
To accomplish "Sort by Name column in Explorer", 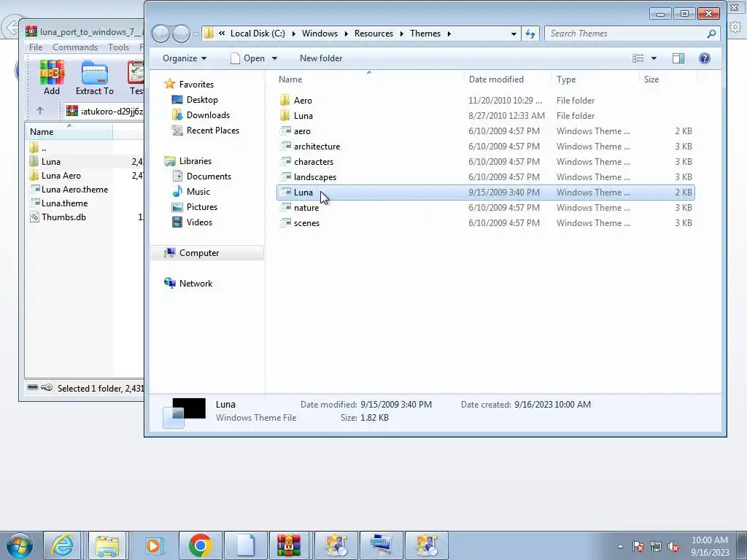I will [368, 79].
